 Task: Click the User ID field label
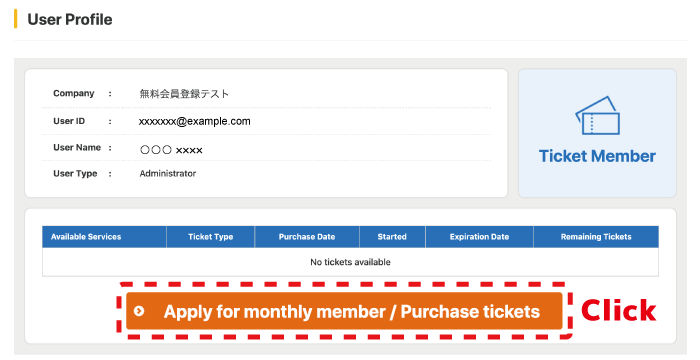tap(69, 121)
